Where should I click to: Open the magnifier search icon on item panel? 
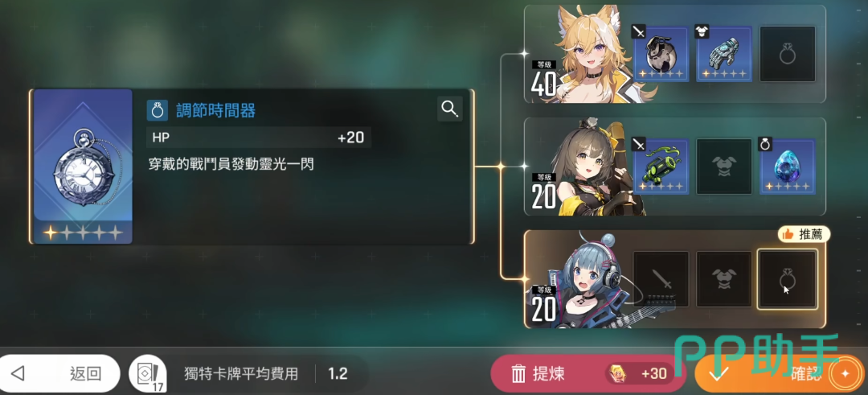coord(449,109)
